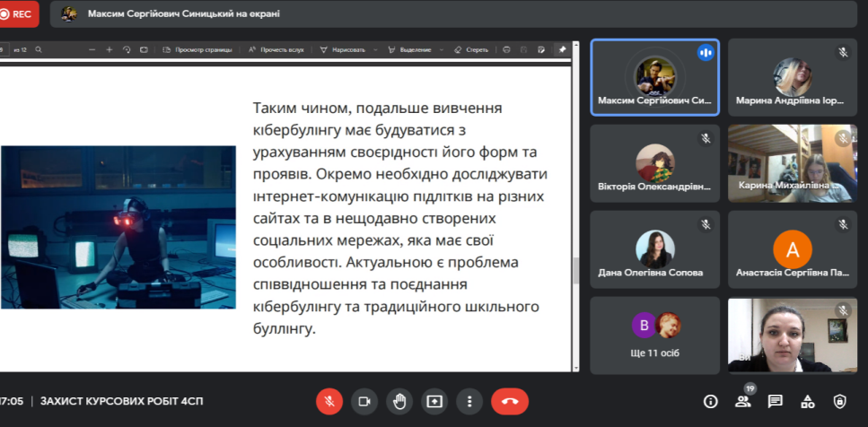Toggle the camera on or off
The height and width of the screenshot is (427, 868).
[x=364, y=401]
